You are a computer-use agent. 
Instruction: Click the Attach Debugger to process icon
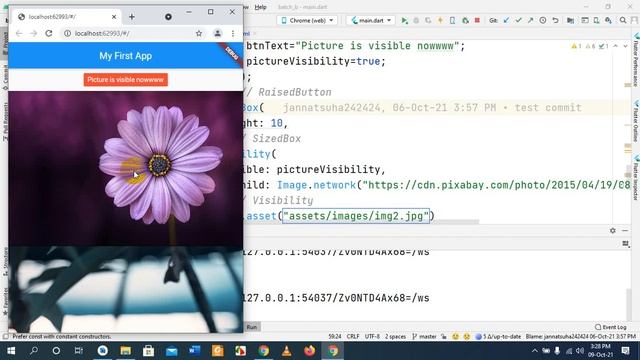click(x=465, y=20)
